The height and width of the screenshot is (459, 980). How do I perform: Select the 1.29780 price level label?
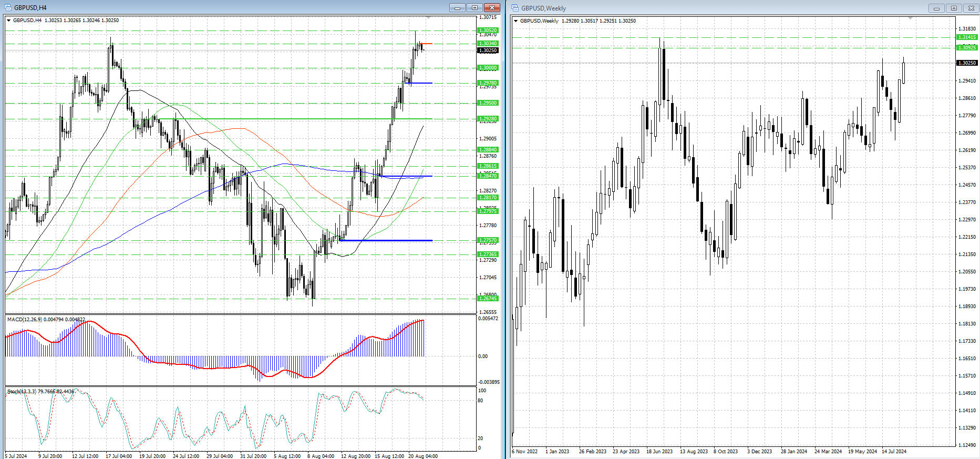[488, 83]
